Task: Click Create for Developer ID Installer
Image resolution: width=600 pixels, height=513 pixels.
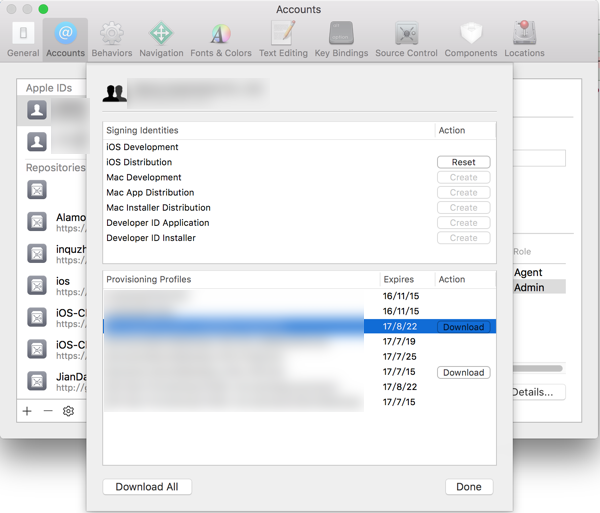Action: [x=463, y=238]
